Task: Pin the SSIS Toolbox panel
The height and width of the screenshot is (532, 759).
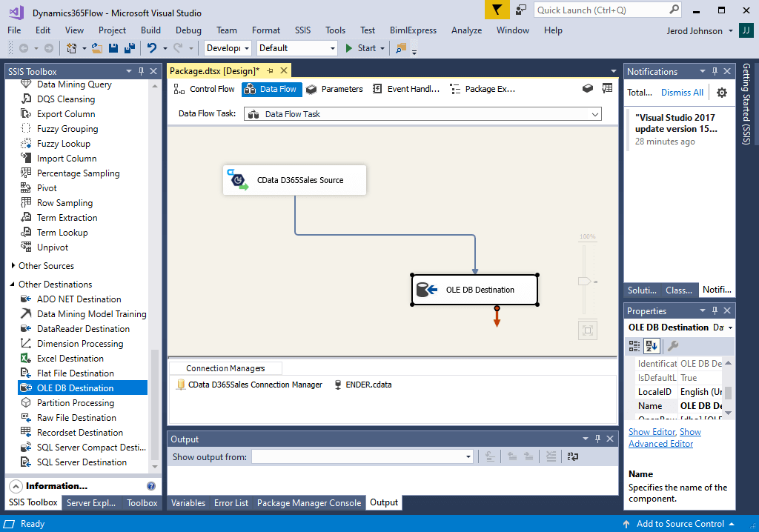Action: pyautogui.click(x=141, y=71)
